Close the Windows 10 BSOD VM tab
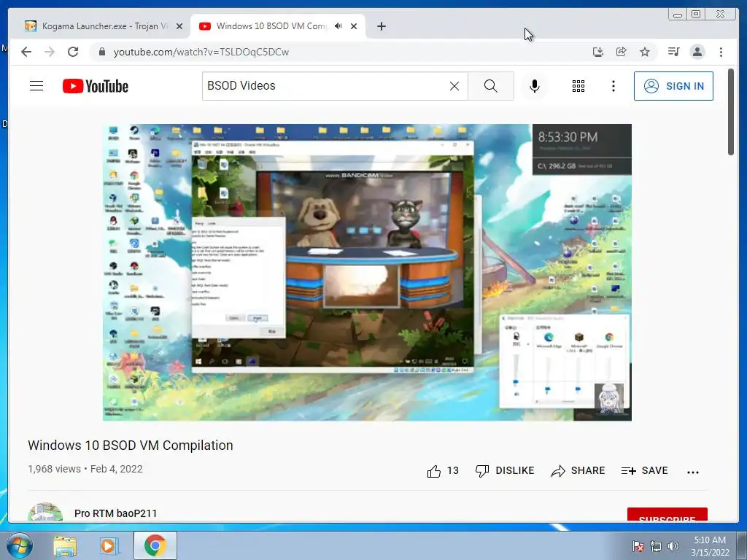The image size is (747, 560). 354,26
